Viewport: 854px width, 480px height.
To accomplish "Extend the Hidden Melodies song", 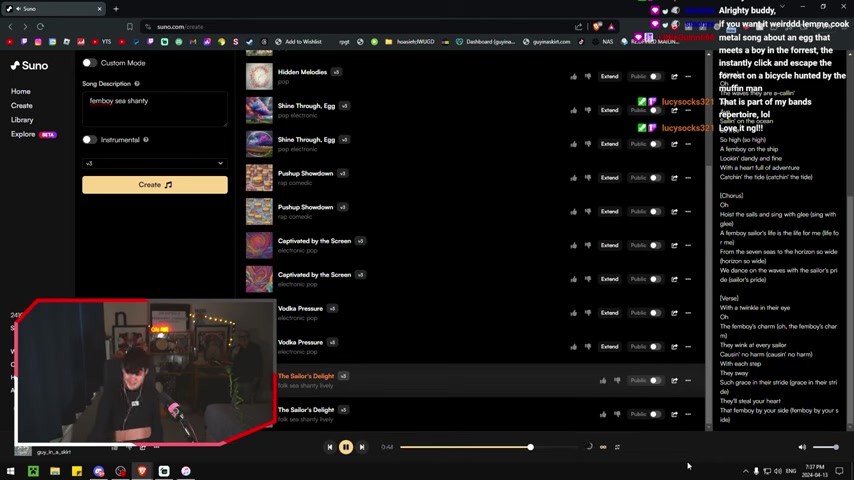I will coord(609,76).
